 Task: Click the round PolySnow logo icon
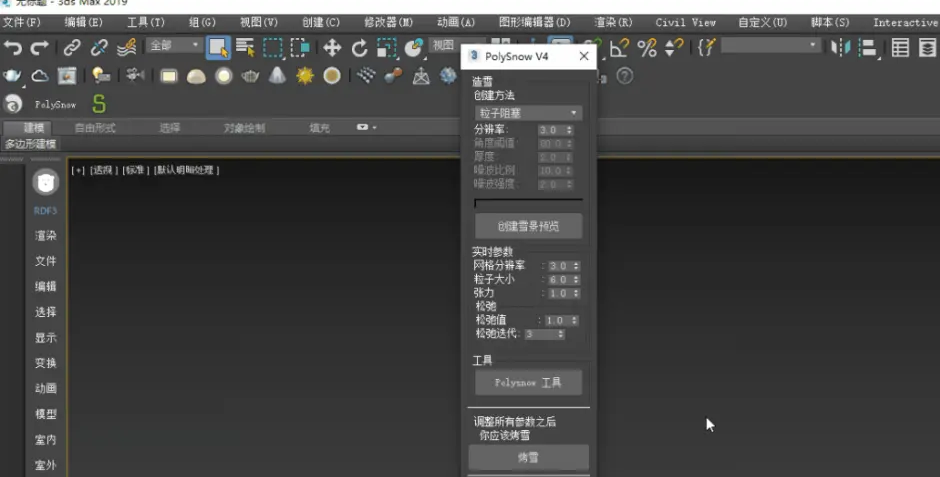tap(13, 104)
